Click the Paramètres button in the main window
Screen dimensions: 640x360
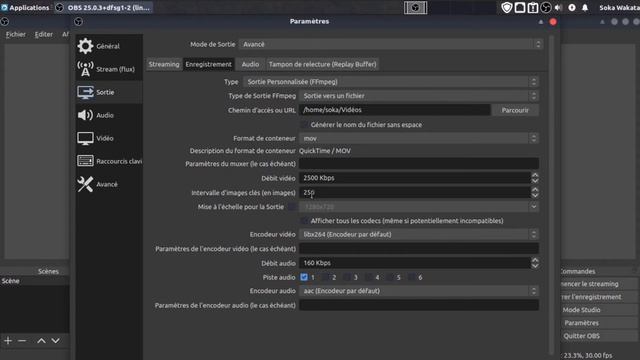[599, 323]
